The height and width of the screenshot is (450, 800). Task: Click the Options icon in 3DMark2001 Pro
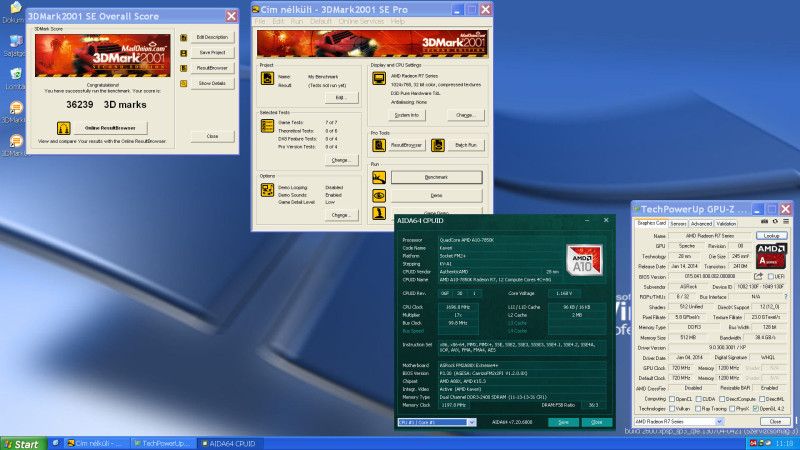click(267, 190)
